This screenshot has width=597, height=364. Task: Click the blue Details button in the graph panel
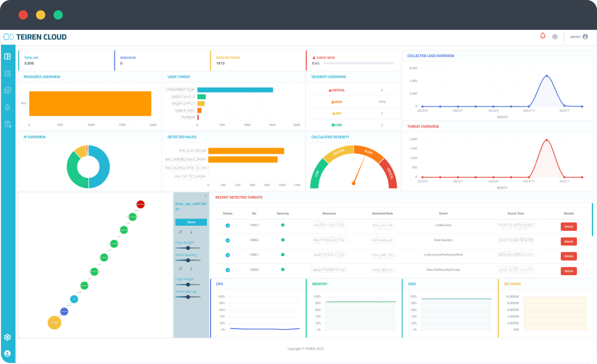tap(191, 222)
